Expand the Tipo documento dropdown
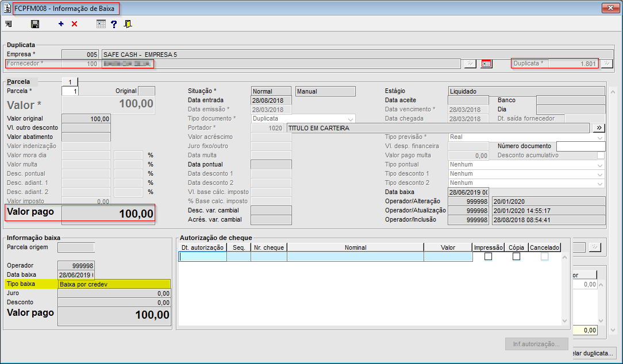The image size is (623, 364). [x=351, y=119]
